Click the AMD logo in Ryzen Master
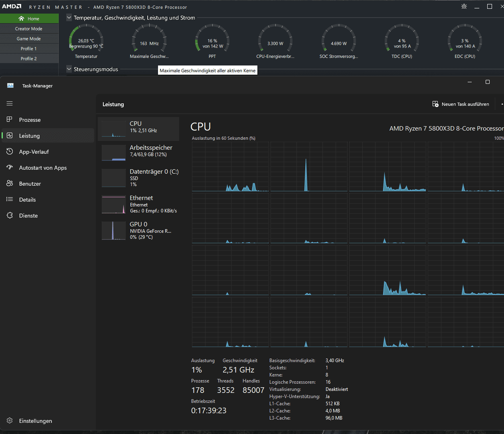The height and width of the screenshot is (434, 504). pos(12,6)
